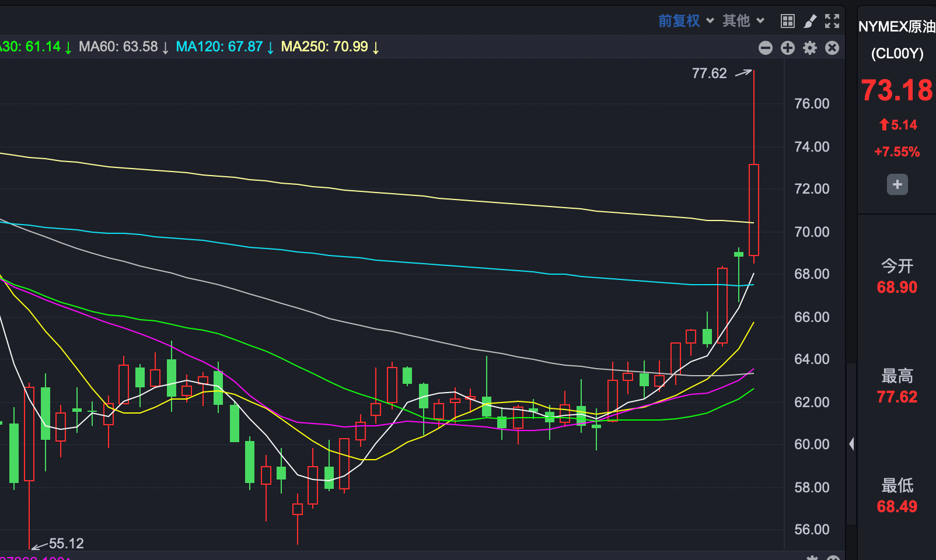Click the MA250 indicator label

(330, 47)
